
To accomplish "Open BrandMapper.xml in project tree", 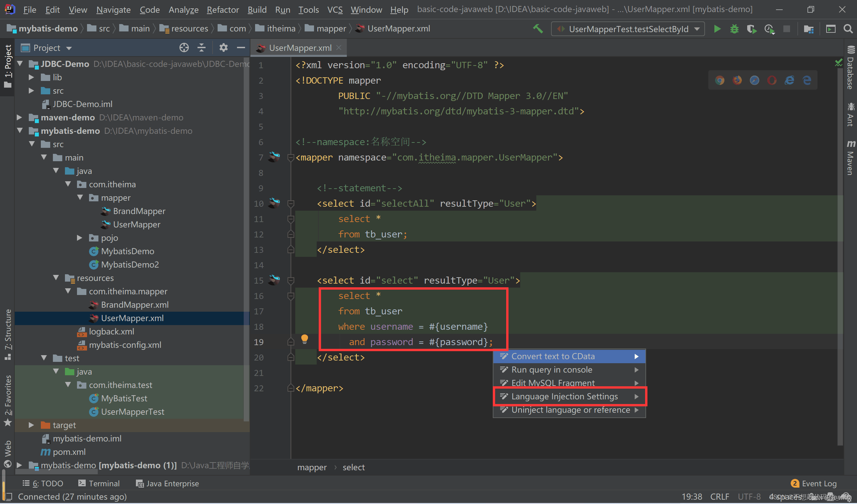I will (x=135, y=305).
